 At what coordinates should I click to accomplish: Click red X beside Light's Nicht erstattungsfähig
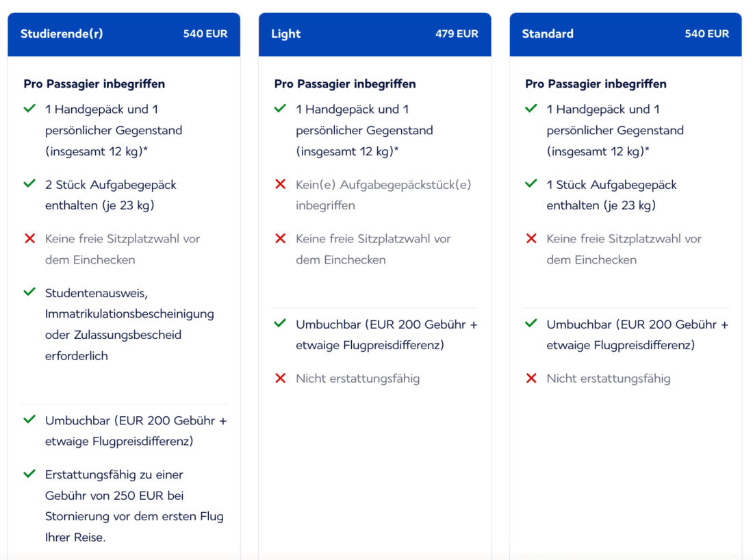(280, 379)
